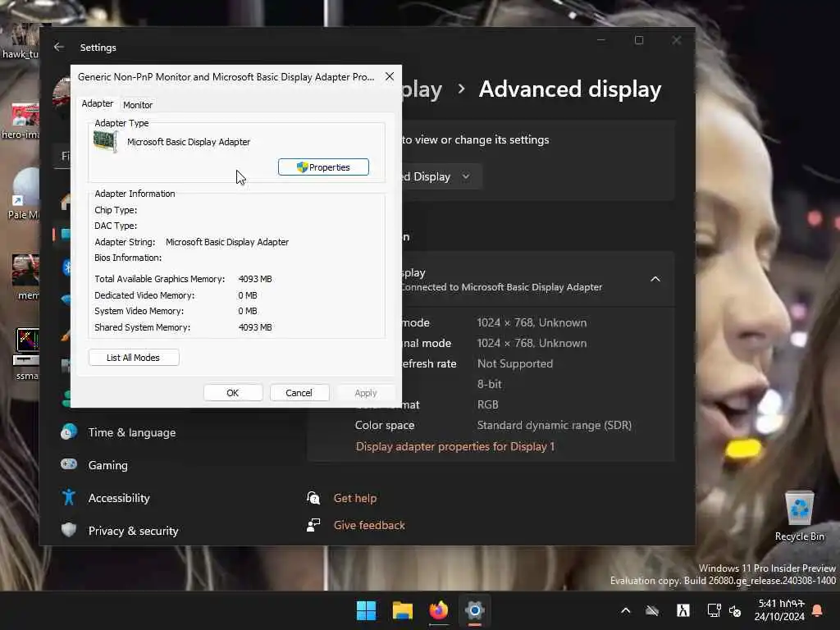Open Privacy & security settings

tap(133, 531)
